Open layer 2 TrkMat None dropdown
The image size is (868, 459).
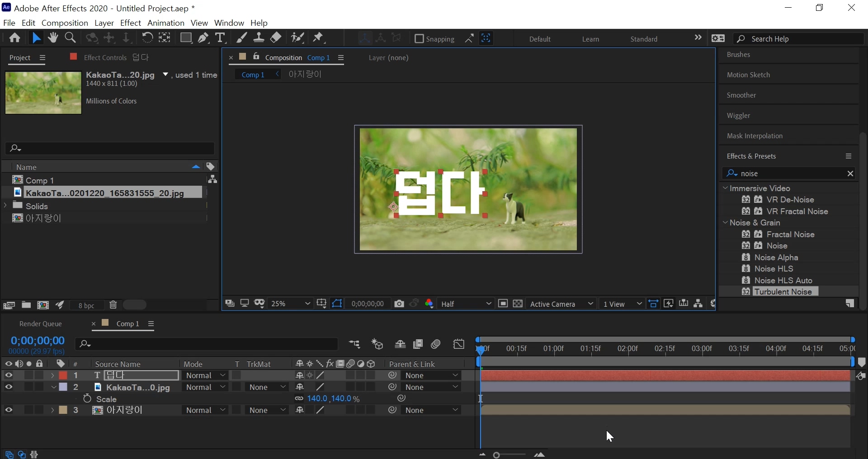(268, 387)
